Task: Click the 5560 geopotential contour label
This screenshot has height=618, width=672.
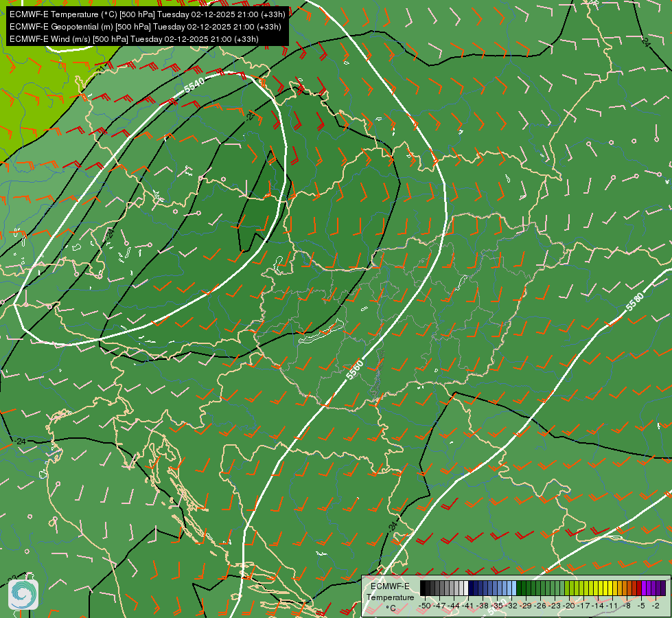Action: pos(355,369)
